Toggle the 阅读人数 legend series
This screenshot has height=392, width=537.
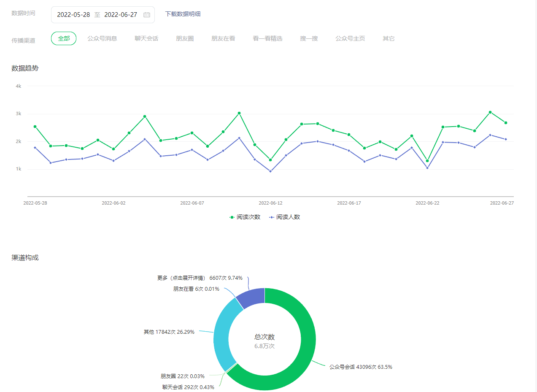point(285,217)
